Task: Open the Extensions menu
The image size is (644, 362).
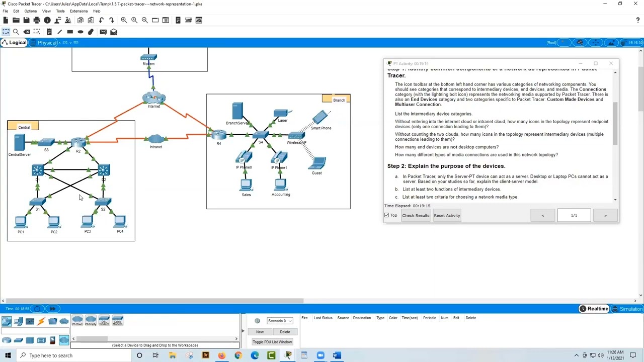Action: pos(78,11)
